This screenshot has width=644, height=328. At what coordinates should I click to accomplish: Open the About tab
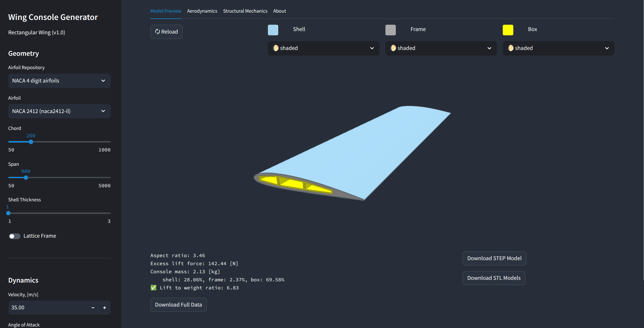[279, 11]
